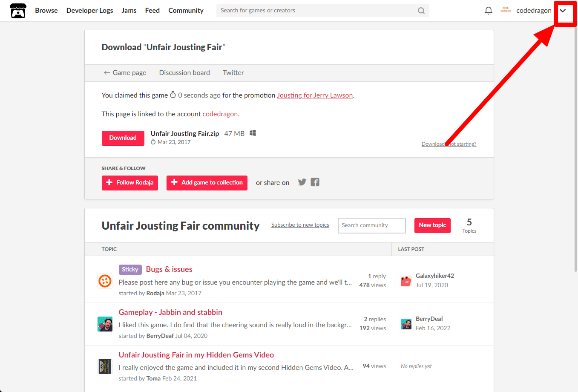
Task: Create a New topic
Action: [x=432, y=225]
